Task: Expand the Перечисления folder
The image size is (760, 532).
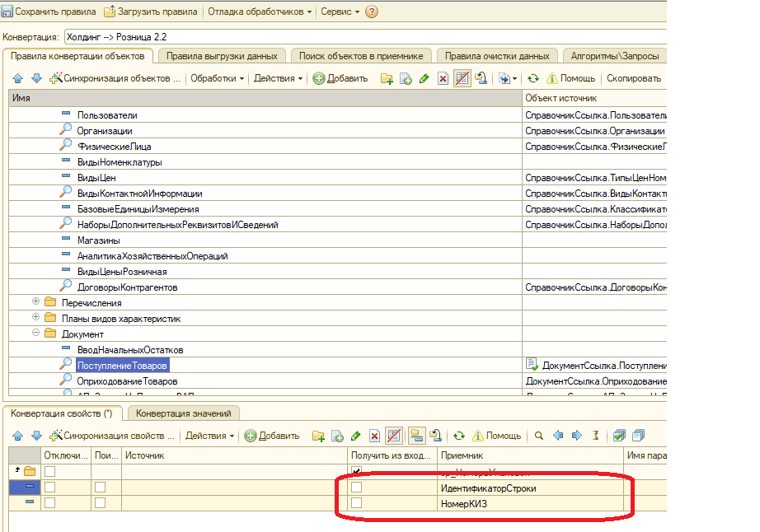Action: [36, 301]
